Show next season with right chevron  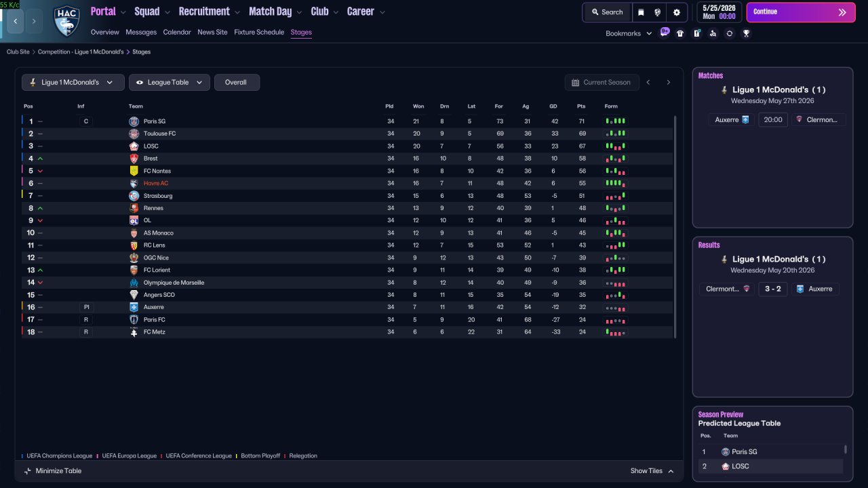pos(668,82)
